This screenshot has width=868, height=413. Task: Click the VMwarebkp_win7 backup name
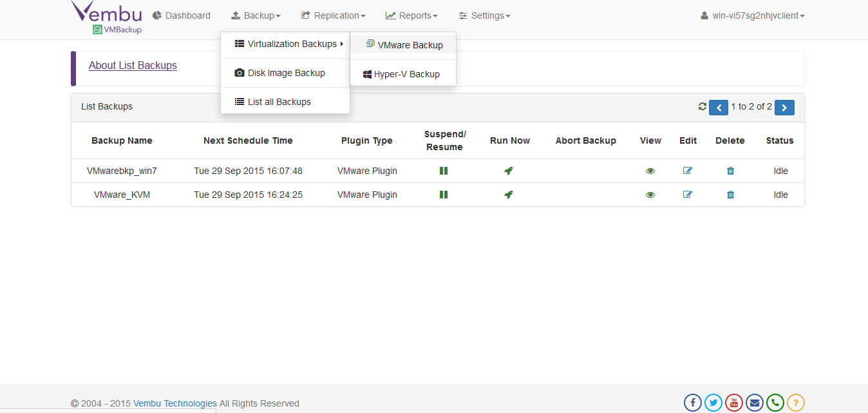[122, 171]
